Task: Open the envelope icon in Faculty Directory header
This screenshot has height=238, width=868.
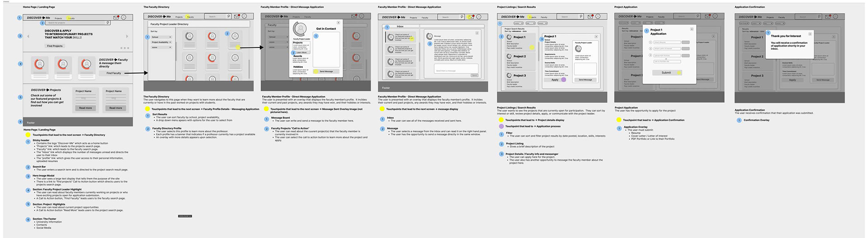Action: (237, 17)
